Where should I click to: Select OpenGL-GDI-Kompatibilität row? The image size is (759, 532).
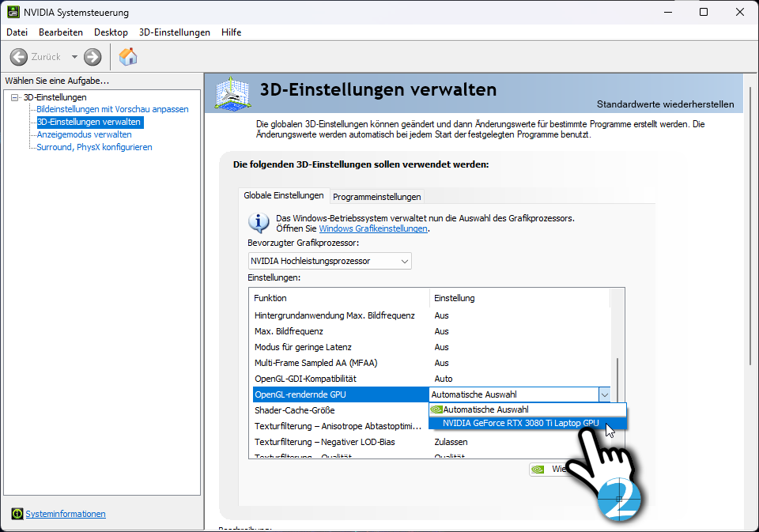[x=432, y=379]
